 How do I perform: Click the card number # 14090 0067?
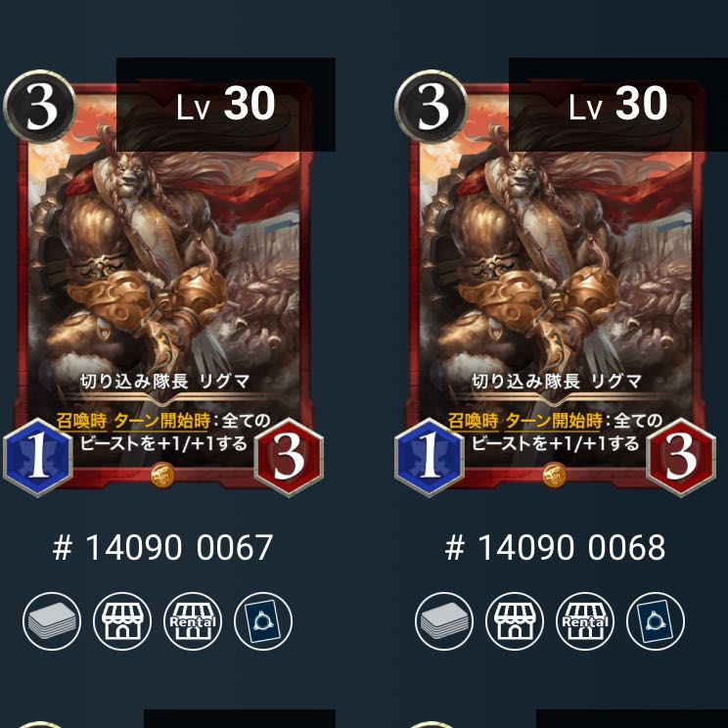162,548
